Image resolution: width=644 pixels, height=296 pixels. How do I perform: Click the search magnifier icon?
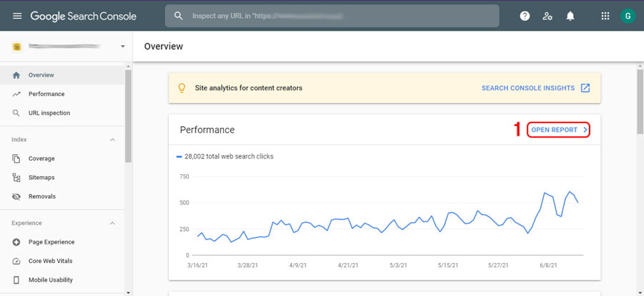[x=178, y=16]
